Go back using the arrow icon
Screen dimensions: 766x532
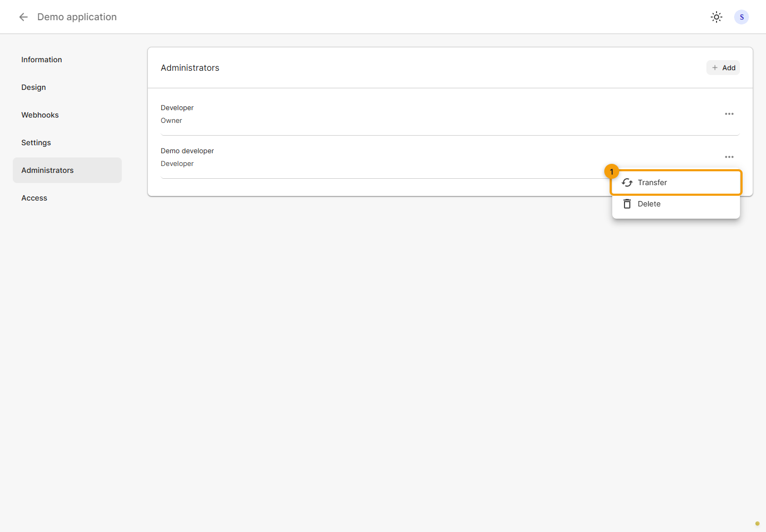click(23, 17)
